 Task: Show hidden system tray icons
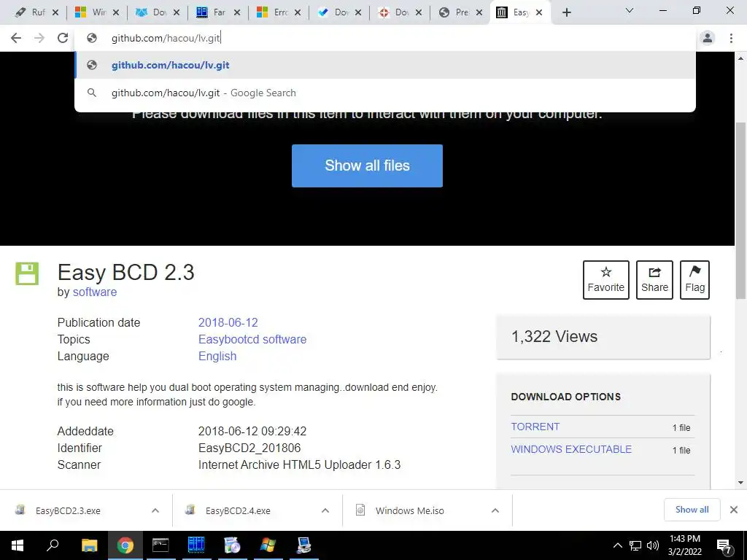(617, 545)
